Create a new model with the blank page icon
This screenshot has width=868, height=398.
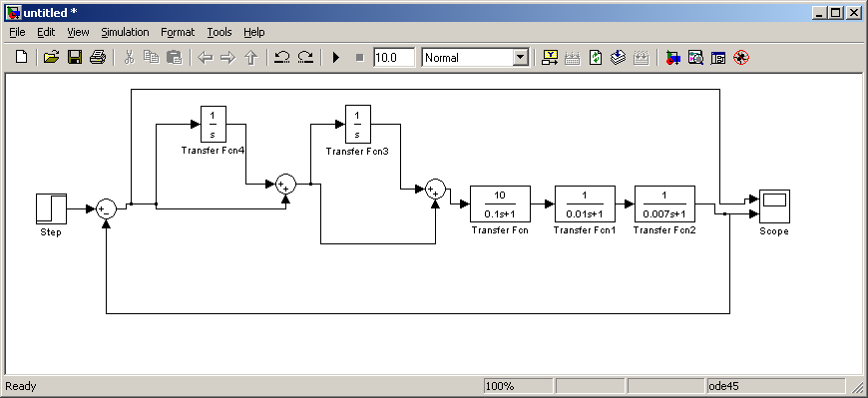click(21, 57)
